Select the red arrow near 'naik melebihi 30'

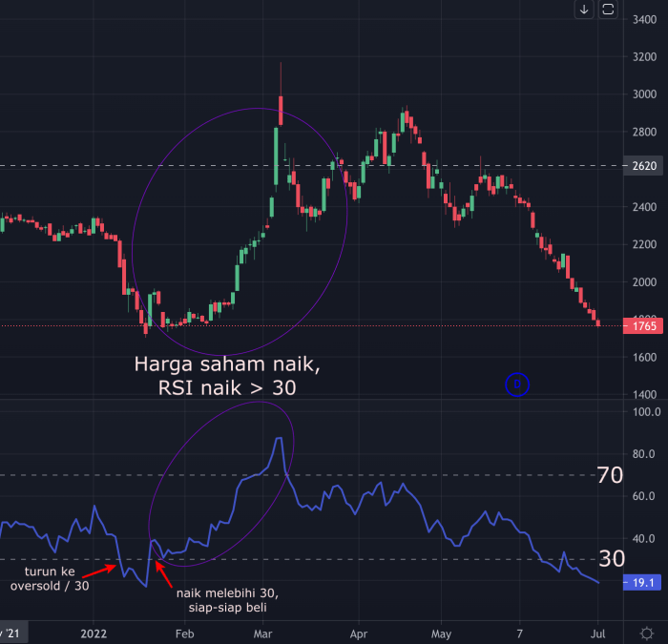tap(163, 574)
